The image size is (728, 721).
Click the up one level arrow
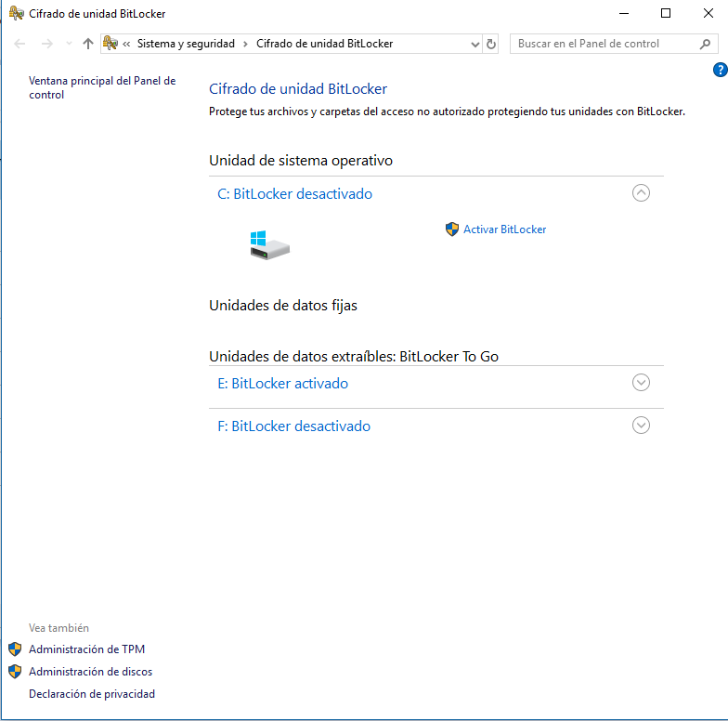[x=88, y=44]
